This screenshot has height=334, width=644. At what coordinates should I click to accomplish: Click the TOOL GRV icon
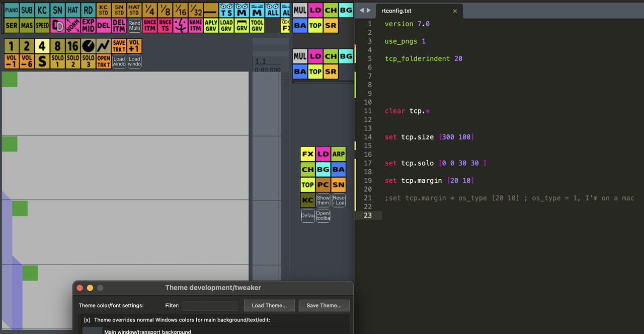(x=257, y=25)
